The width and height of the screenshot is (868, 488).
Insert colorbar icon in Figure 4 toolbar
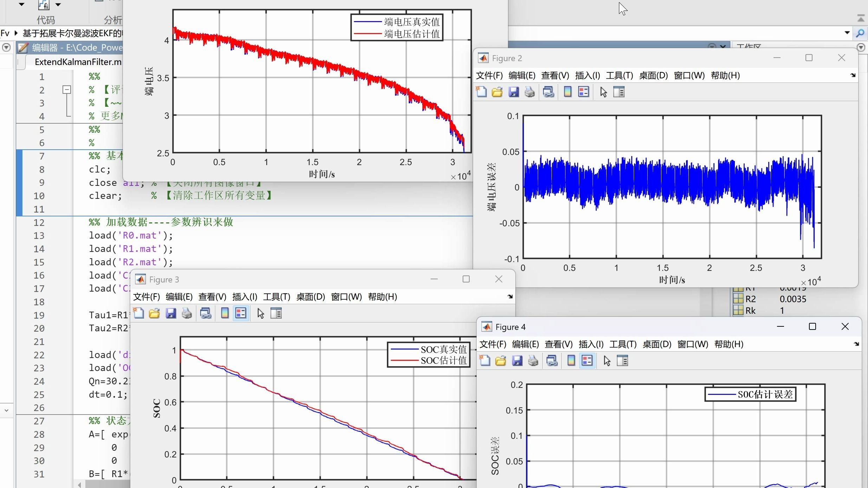point(571,360)
